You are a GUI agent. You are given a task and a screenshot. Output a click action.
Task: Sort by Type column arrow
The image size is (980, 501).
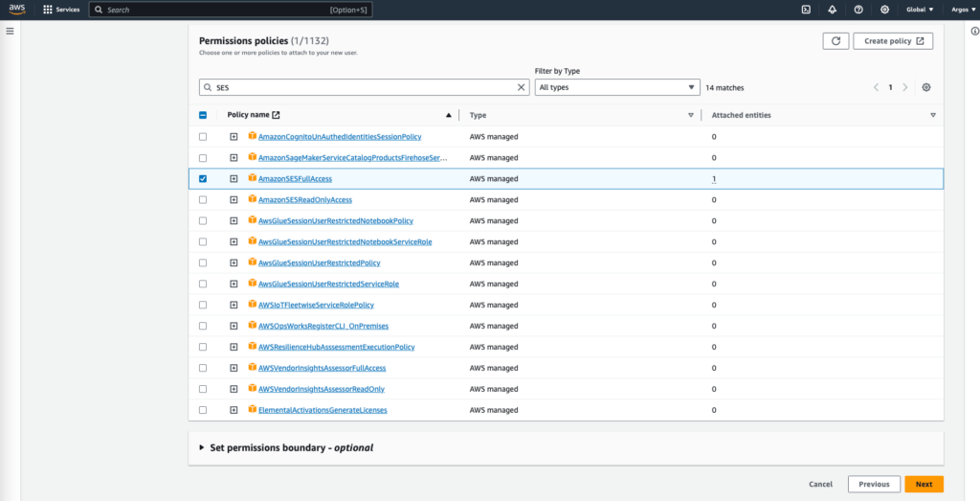691,115
